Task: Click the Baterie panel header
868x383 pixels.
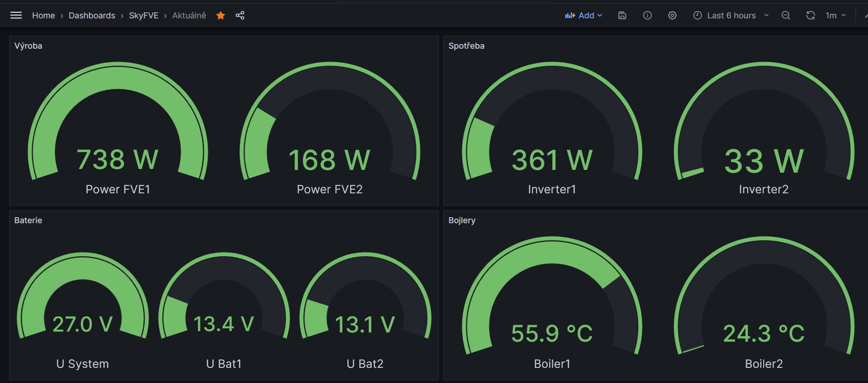Action: coord(28,220)
